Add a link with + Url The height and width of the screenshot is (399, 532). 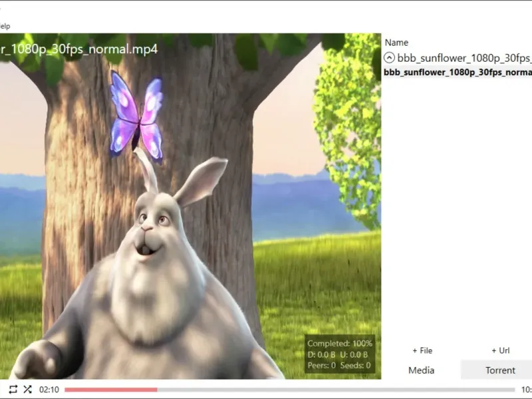pyautogui.click(x=501, y=350)
